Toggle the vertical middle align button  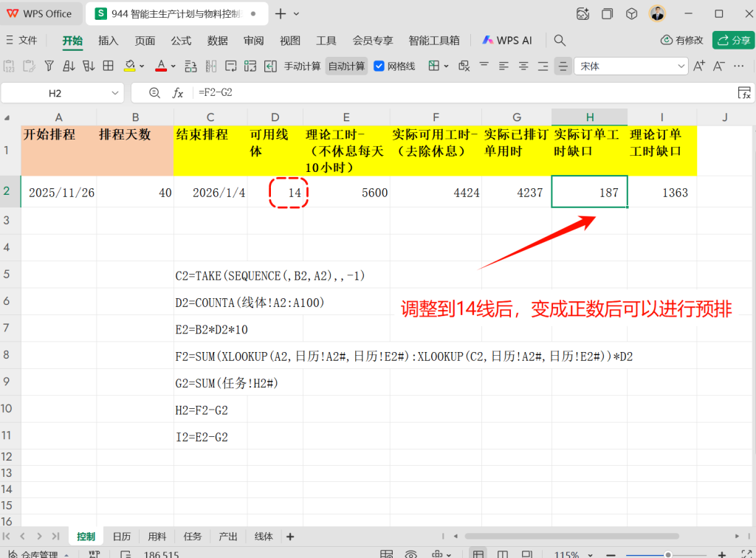[x=563, y=66]
